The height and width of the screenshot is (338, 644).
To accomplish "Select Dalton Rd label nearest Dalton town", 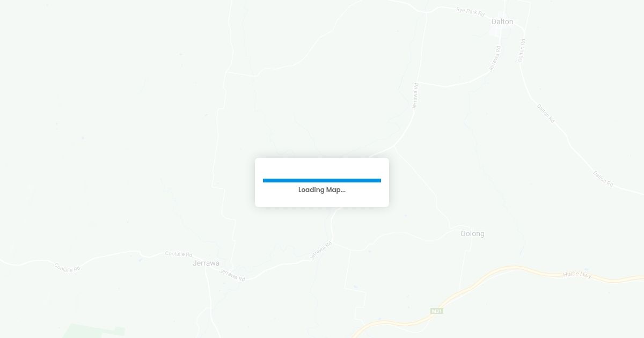I will 521,50.
